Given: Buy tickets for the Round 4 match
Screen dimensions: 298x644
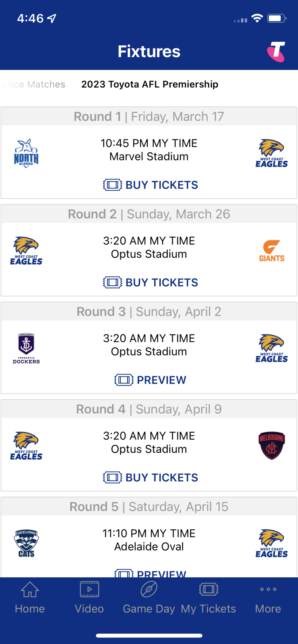Looking at the screenshot, I should pyautogui.click(x=150, y=478).
